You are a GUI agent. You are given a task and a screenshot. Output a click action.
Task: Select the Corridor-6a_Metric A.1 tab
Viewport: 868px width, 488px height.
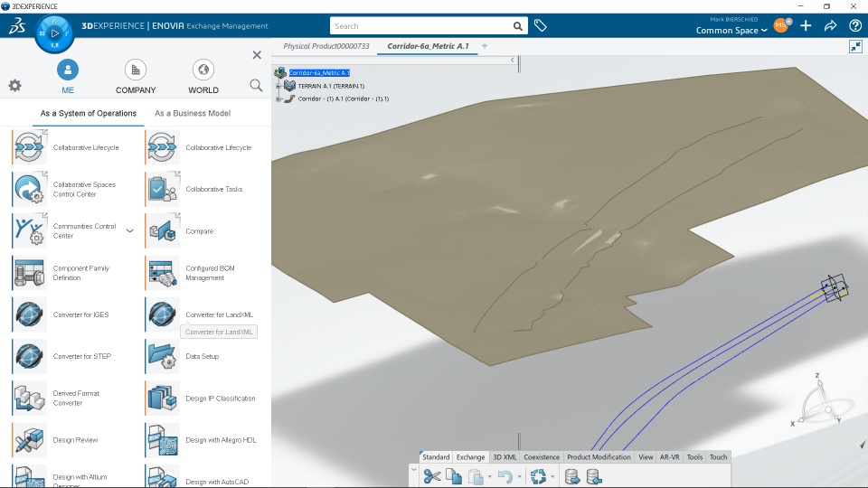(428, 46)
